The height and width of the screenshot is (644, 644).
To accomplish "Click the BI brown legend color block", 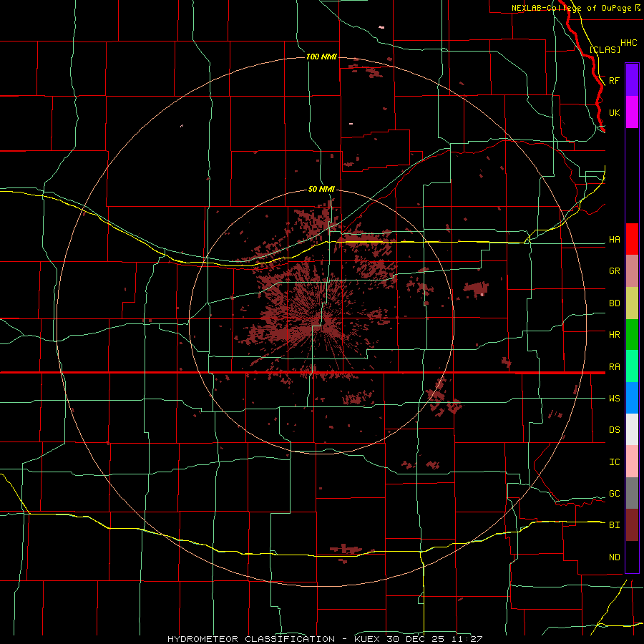I will point(632,525).
